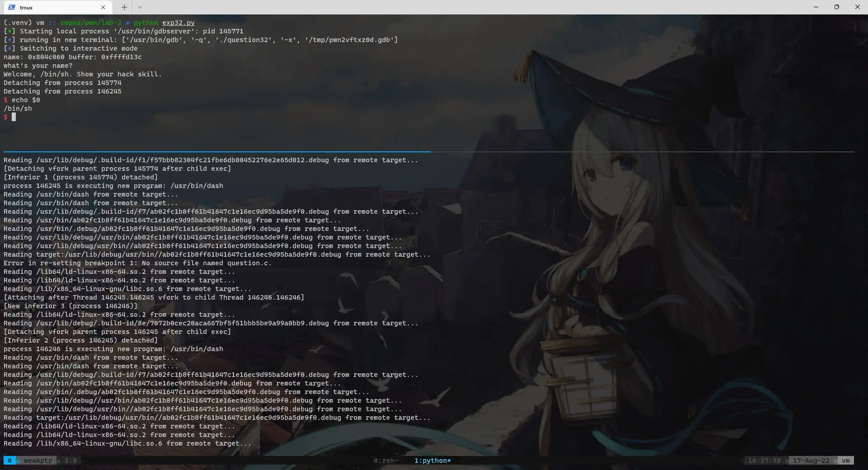This screenshot has height=470, width=868.
Task: Click the 16:17:38 clock in status bar
Action: click(x=764, y=461)
